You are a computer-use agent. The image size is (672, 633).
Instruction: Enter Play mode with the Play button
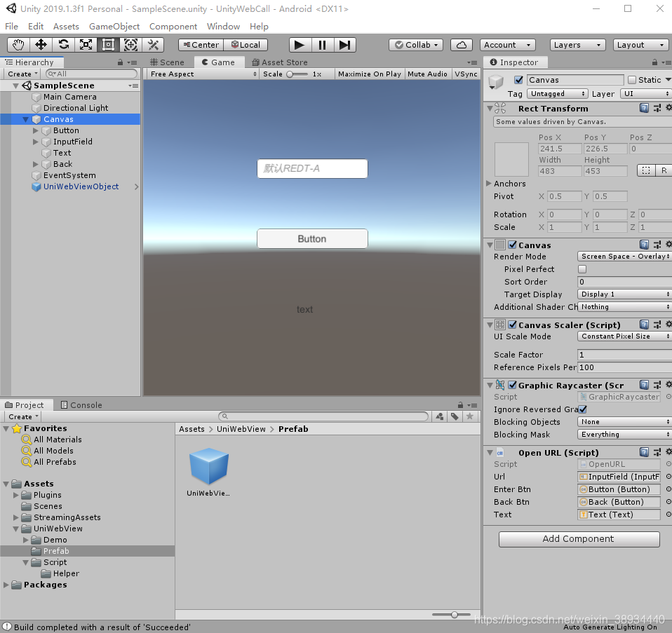[x=299, y=44]
